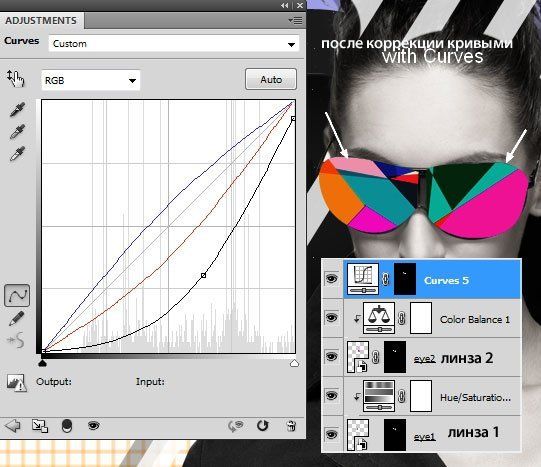Select the middle curve control point
541x467 pixels.
pos(204,275)
